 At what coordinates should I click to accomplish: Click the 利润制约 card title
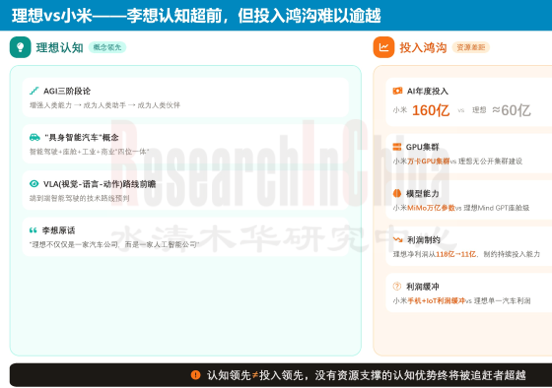point(423,240)
